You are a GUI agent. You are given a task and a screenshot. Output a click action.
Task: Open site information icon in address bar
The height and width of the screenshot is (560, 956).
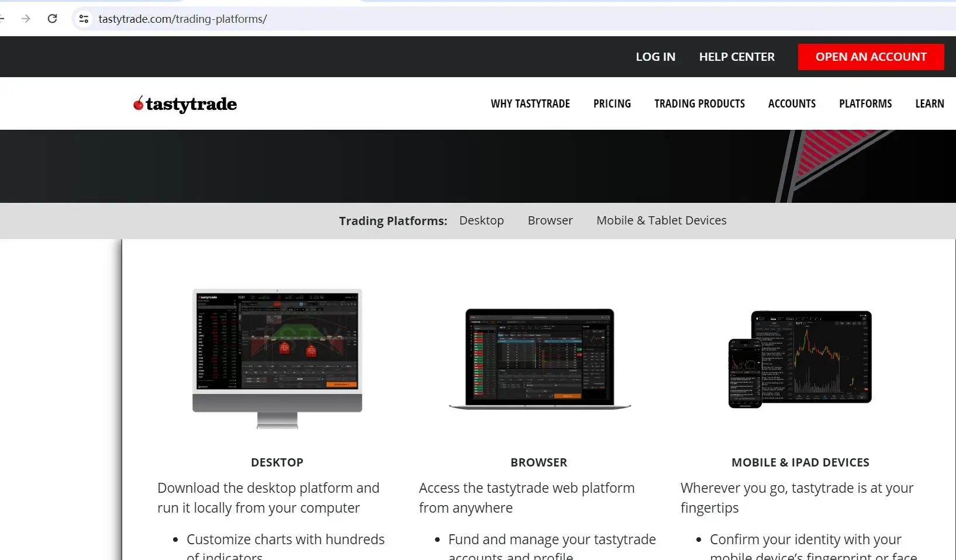coord(84,19)
